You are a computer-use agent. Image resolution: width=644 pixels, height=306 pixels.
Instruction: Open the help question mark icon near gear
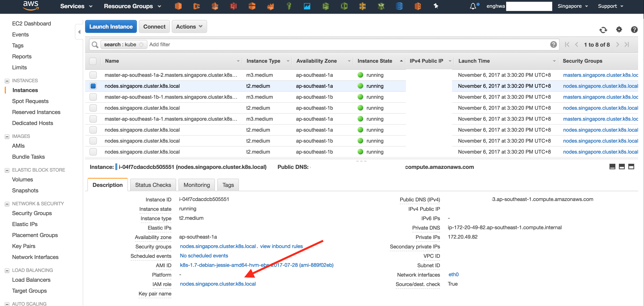[x=634, y=29]
